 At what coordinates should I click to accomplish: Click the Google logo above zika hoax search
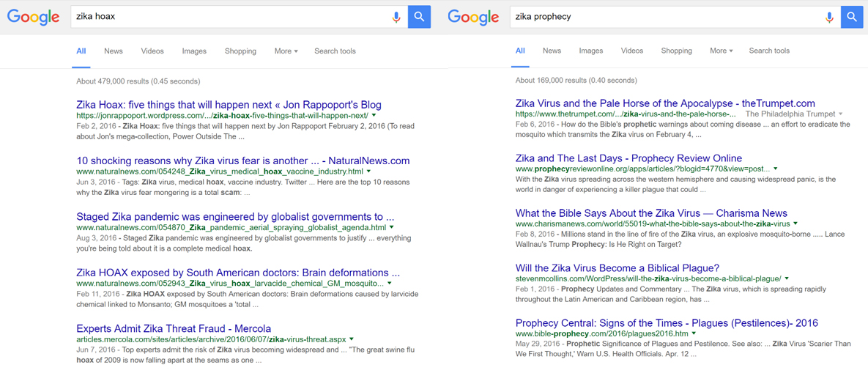click(33, 17)
